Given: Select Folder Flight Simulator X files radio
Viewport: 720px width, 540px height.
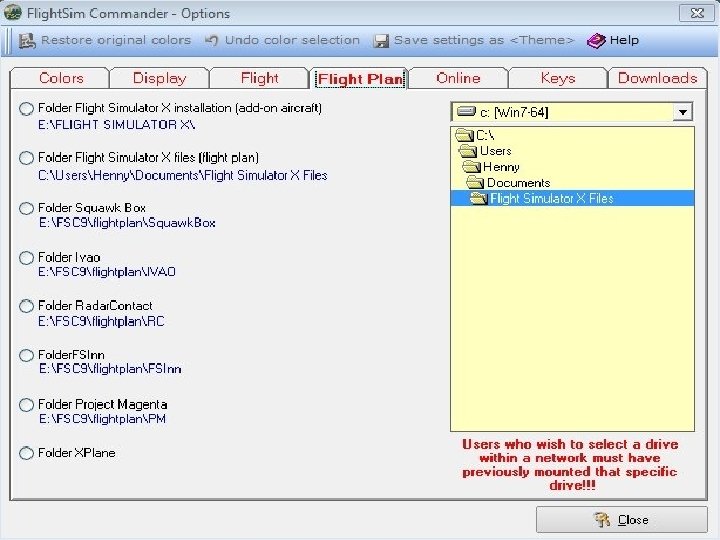Looking at the screenshot, I should [x=26, y=158].
